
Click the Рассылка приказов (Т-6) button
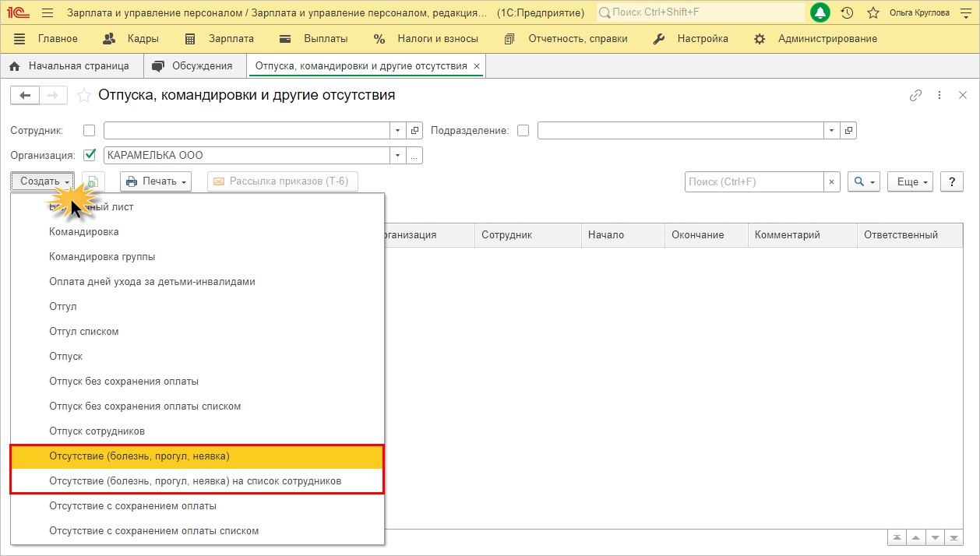[282, 181]
